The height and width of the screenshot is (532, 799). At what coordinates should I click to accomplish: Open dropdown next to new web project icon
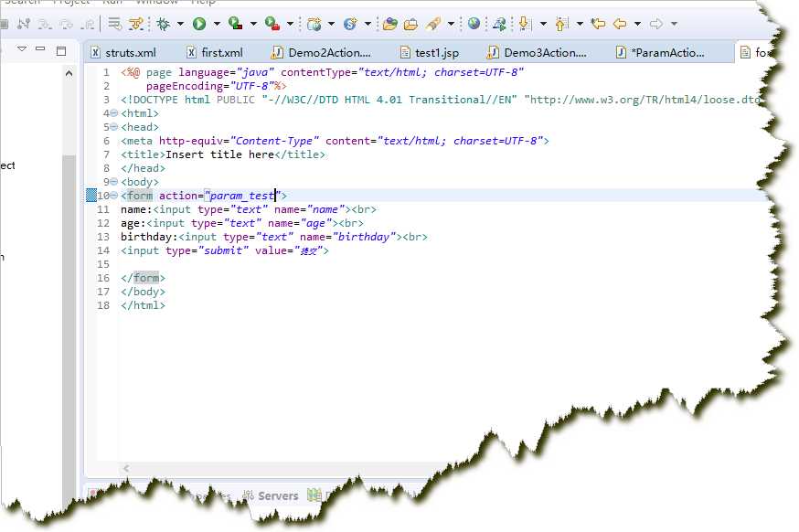click(332, 24)
